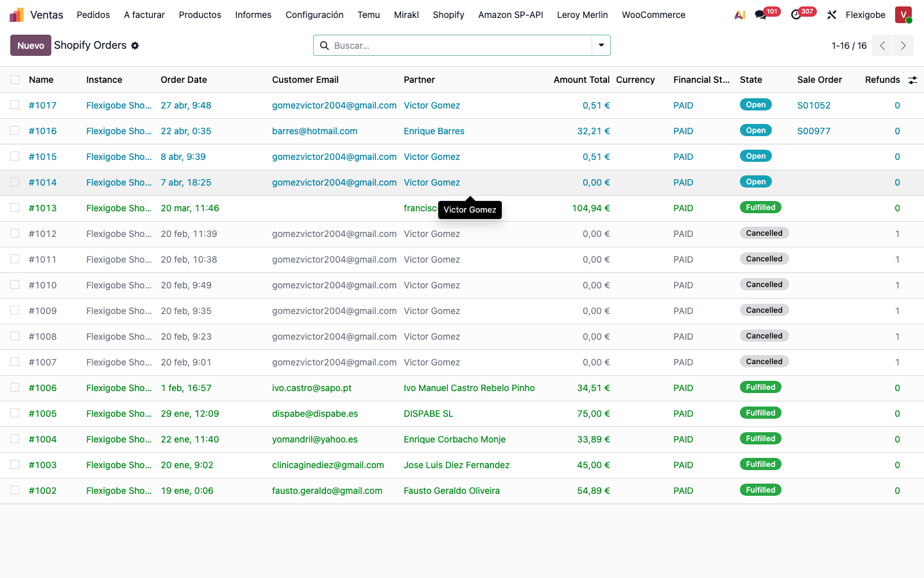The height and width of the screenshot is (578, 924).
Task: Open the WooCommerce menu
Action: pyautogui.click(x=654, y=15)
